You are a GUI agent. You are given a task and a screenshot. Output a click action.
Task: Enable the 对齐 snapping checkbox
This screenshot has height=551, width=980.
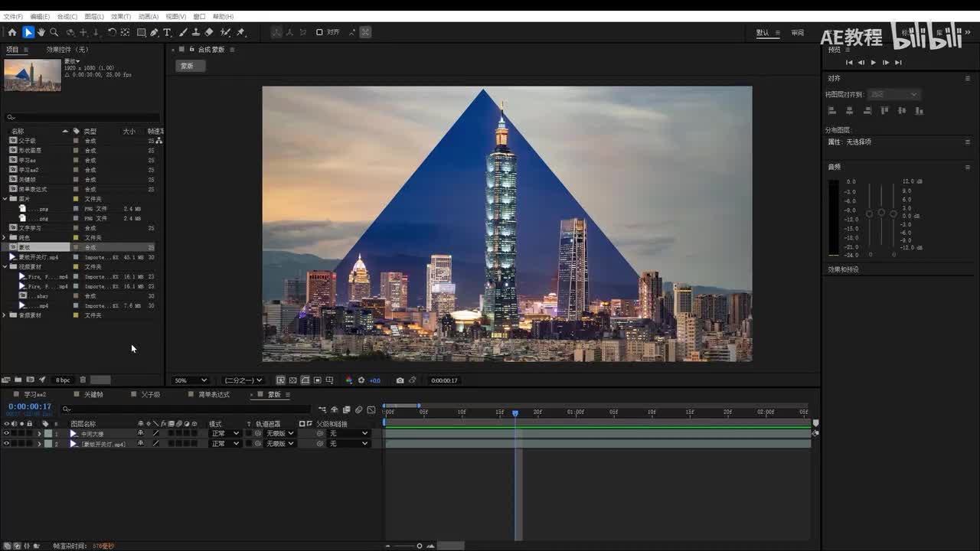319,32
